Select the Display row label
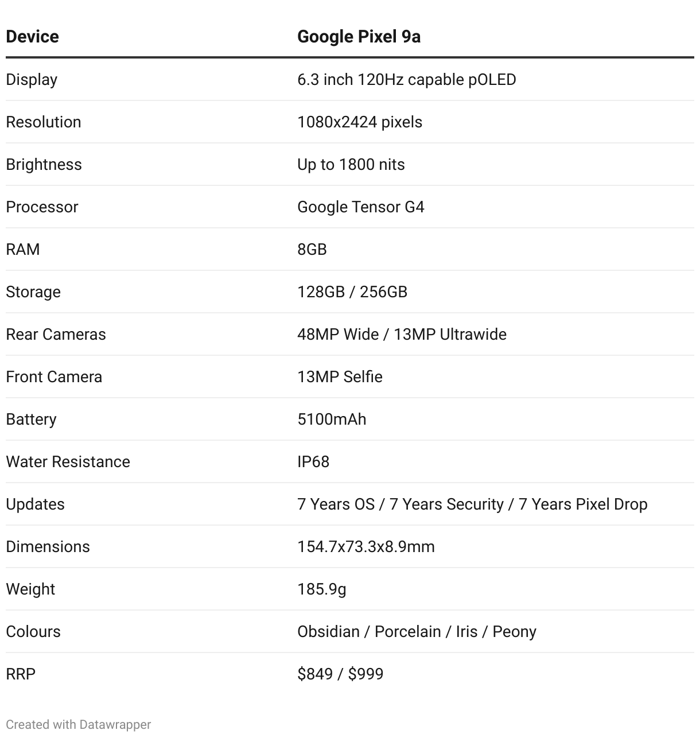Image resolution: width=700 pixels, height=738 pixels. (x=32, y=80)
